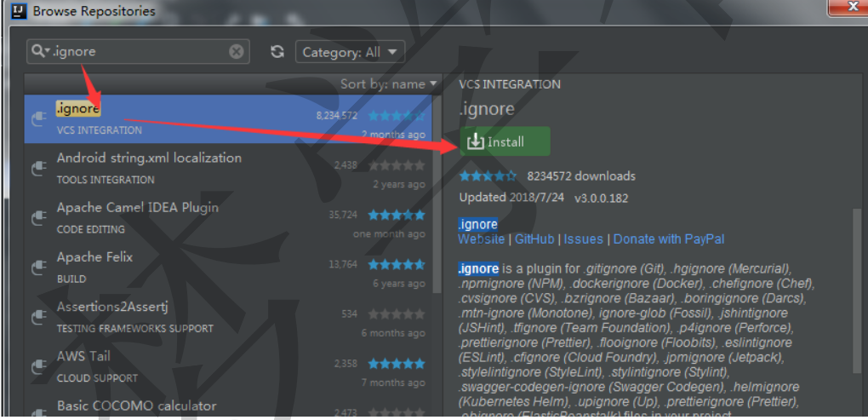Open the GitHub link in plugin description
This screenshot has height=420, width=868.
click(534, 239)
